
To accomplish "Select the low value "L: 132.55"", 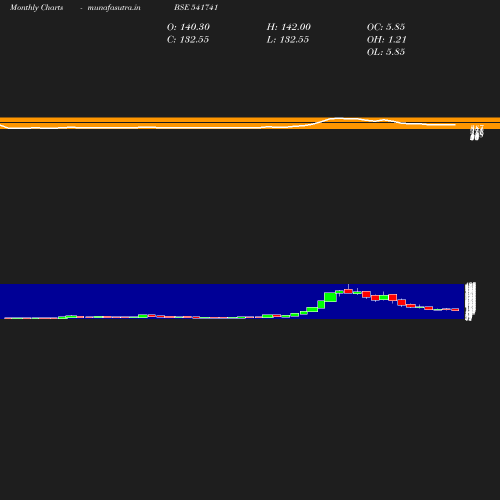I will [x=288, y=40].
